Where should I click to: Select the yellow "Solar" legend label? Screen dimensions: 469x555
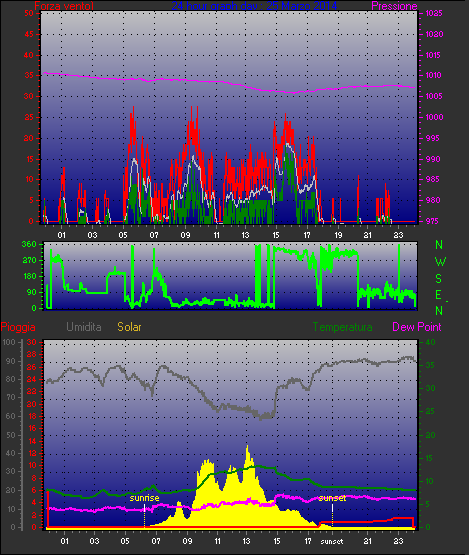(x=129, y=327)
